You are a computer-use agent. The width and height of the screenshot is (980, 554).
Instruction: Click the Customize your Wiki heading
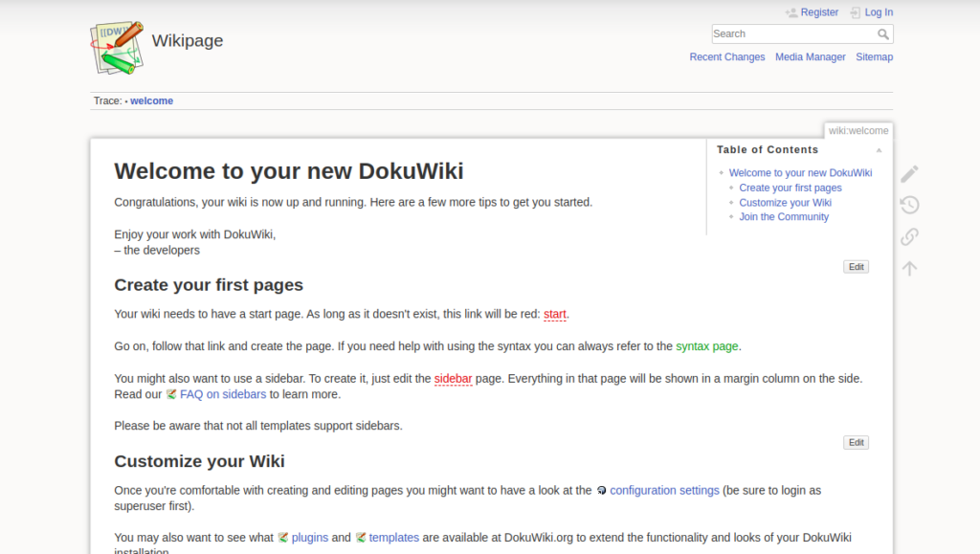click(x=199, y=461)
